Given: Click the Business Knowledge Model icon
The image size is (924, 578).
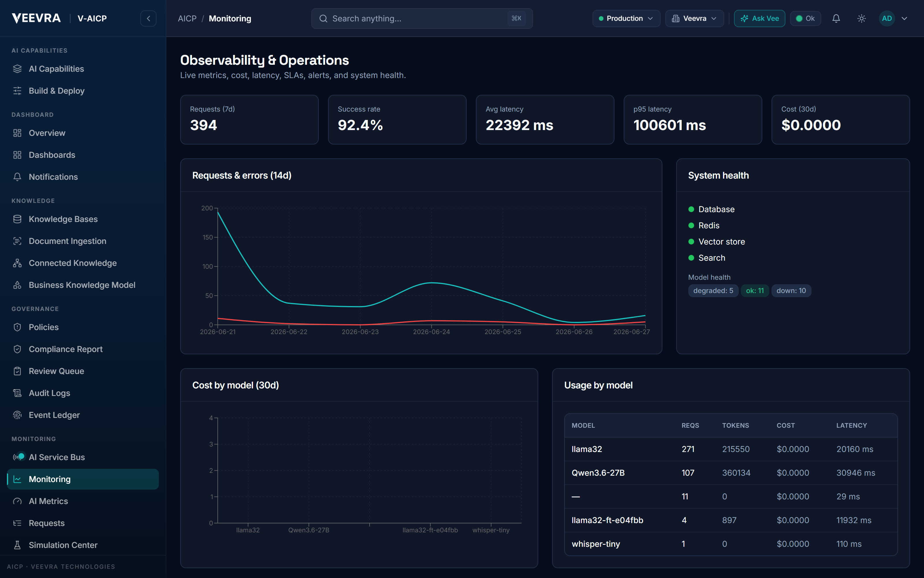Looking at the screenshot, I should (17, 285).
